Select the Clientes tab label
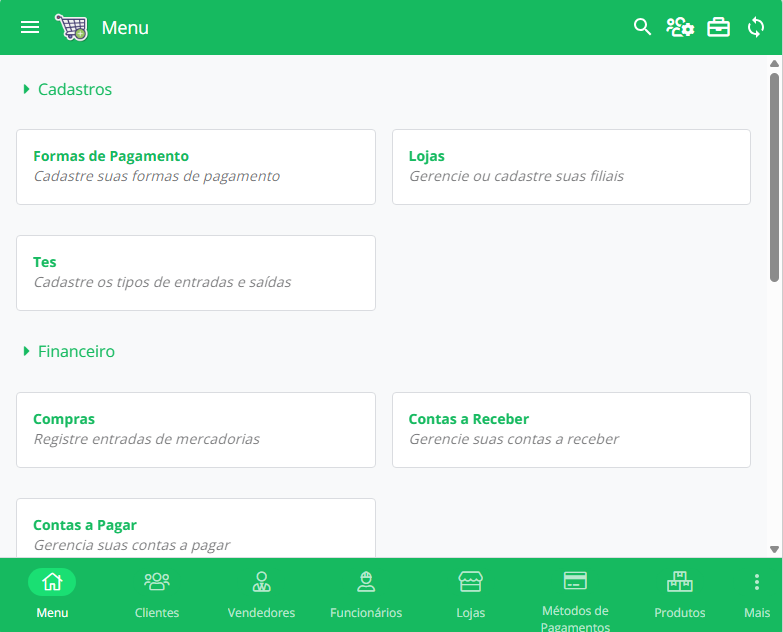 [157, 613]
